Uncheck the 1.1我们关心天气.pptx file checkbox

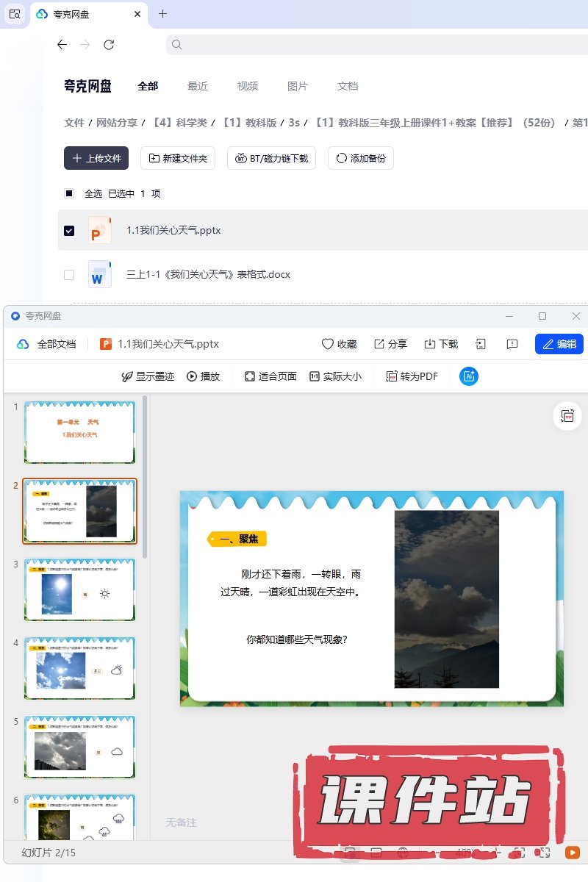69,231
